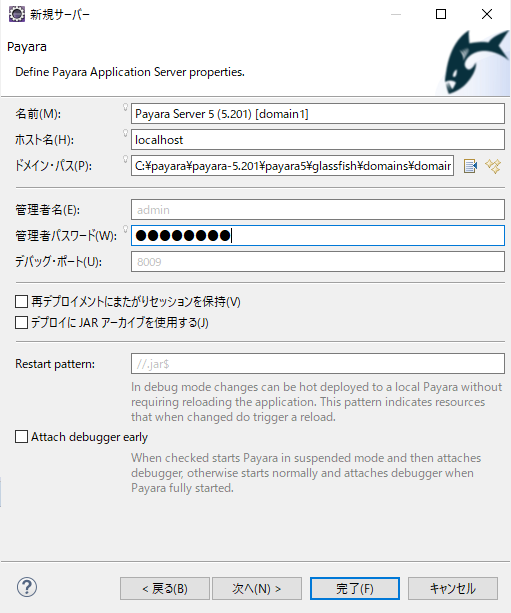Click the lightbulb hint beside 名前 field

126,107
